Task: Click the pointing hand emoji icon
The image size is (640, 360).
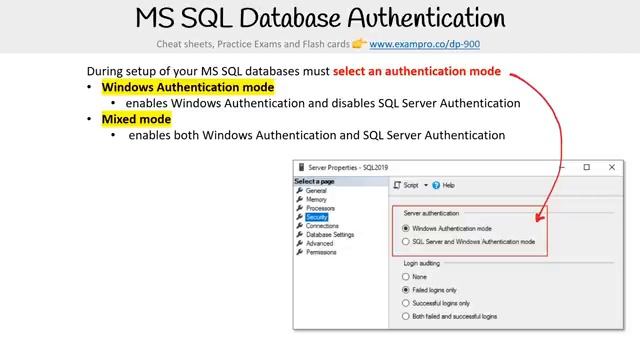Action: (359, 43)
